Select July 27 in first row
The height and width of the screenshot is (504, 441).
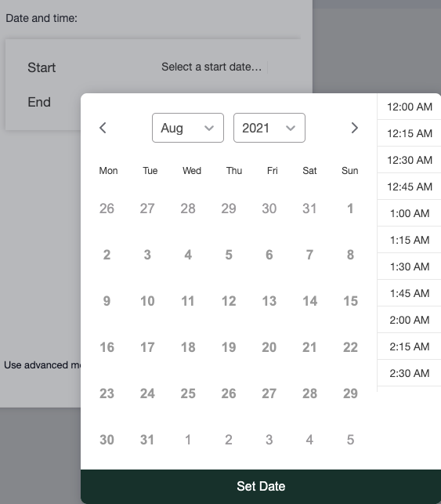point(147,208)
